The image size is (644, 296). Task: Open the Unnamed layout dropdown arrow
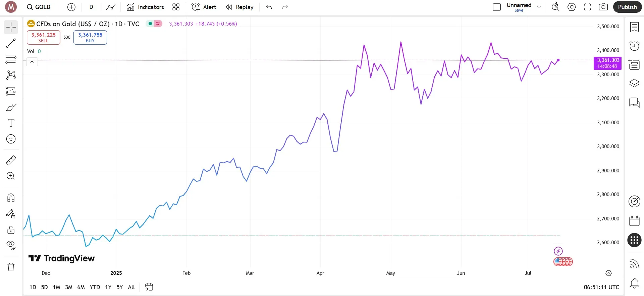[539, 7]
